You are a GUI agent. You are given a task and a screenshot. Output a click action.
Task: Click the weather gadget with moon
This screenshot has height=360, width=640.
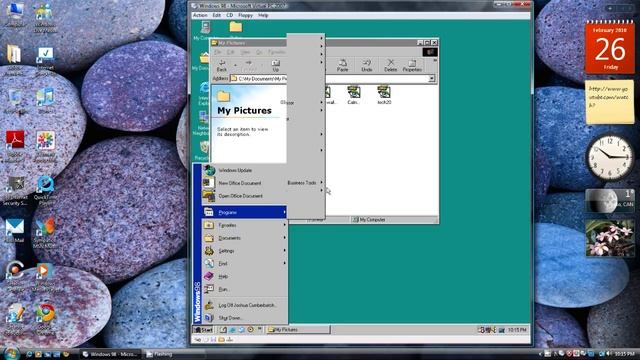pos(610,201)
